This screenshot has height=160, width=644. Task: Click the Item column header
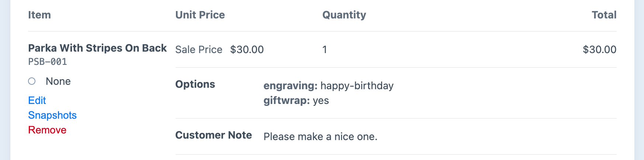[39, 15]
